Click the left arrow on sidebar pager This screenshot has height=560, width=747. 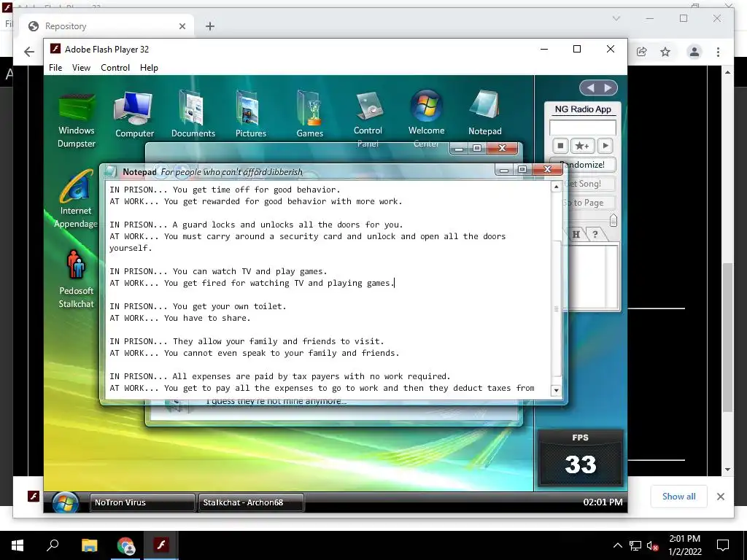[x=590, y=87]
